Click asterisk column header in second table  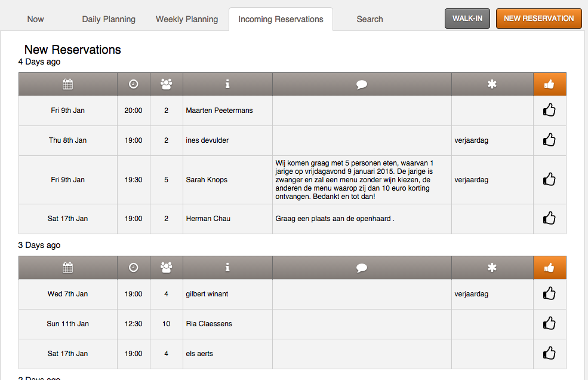492,268
